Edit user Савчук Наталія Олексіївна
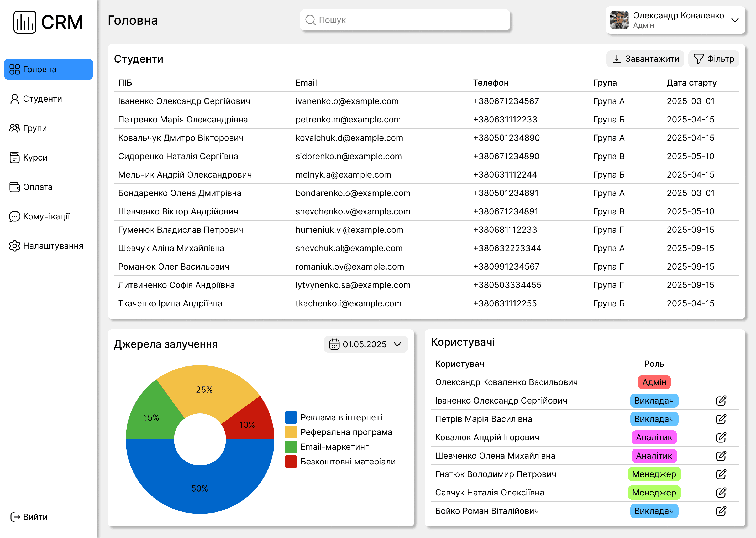756x538 pixels. point(721,493)
